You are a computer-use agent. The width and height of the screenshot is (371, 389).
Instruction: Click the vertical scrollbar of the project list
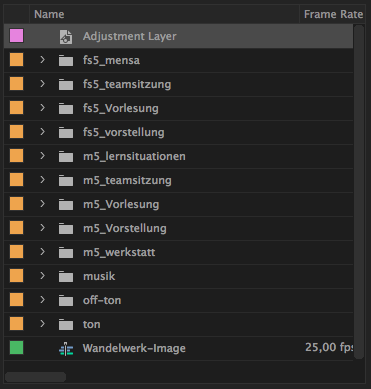[359, 192]
